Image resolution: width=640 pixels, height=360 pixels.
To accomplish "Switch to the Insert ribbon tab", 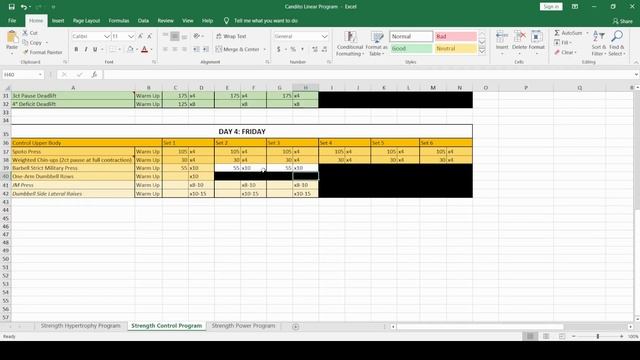I will coord(58,20).
